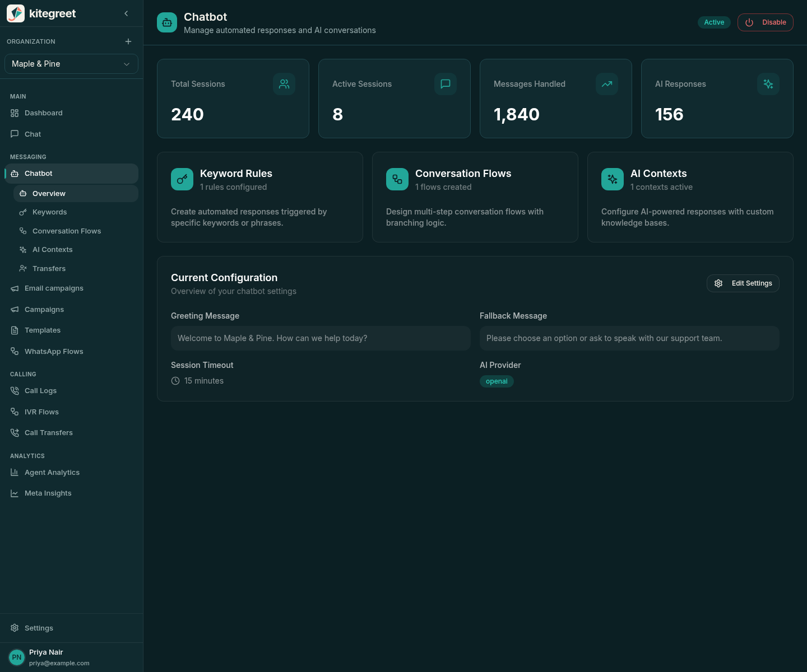View Call Logs

[71, 391]
